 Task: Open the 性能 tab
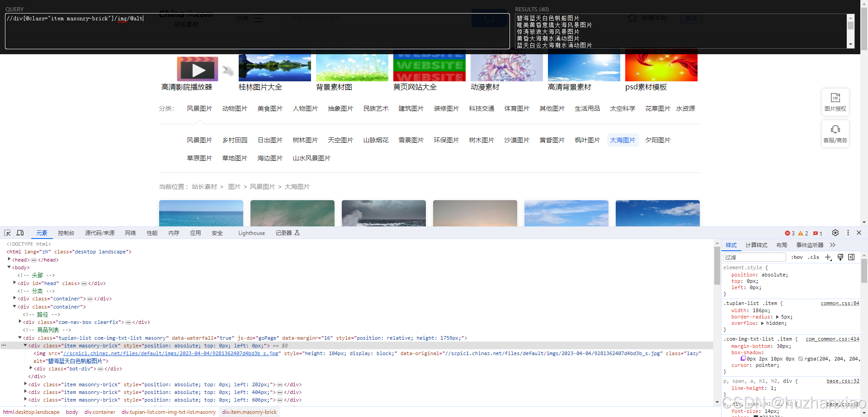click(x=152, y=233)
